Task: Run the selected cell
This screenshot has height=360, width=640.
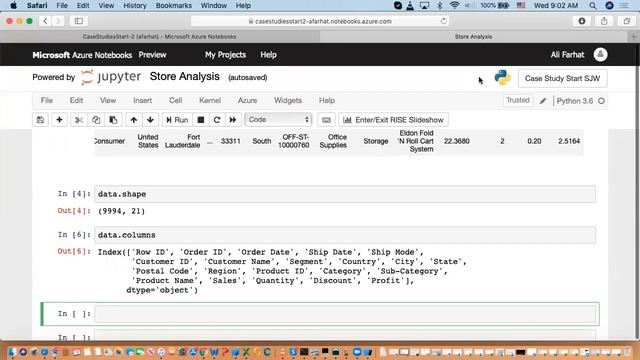Action: pos(177,120)
